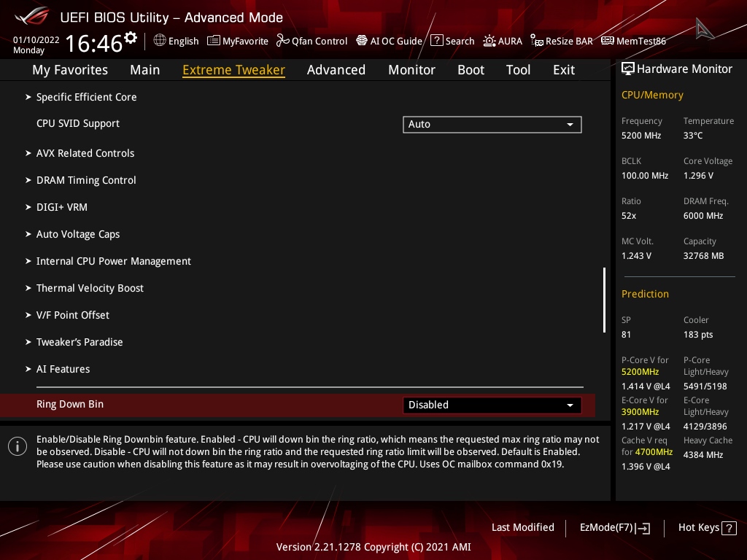This screenshot has width=747, height=560.
Task: Click the yellow 4700MHz cache value
Action: click(x=654, y=451)
